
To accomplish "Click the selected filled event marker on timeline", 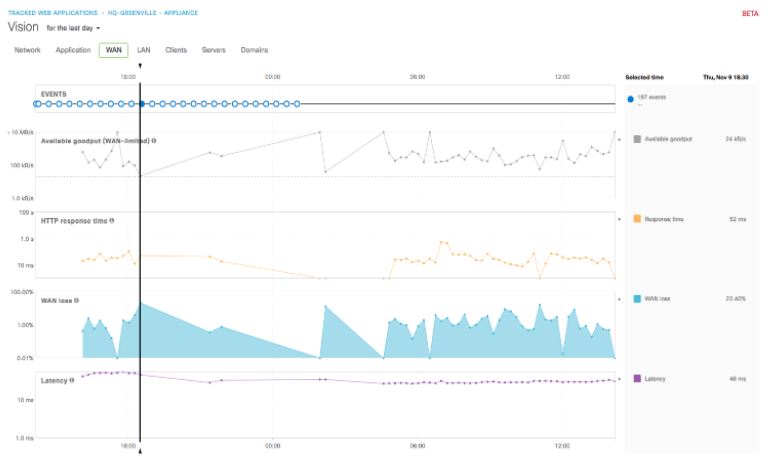I will coord(142,103).
